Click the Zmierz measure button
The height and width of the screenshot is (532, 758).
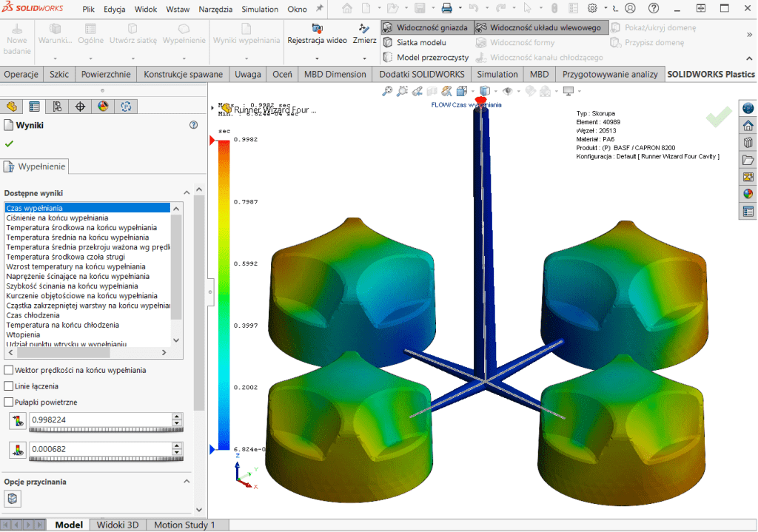pos(364,34)
